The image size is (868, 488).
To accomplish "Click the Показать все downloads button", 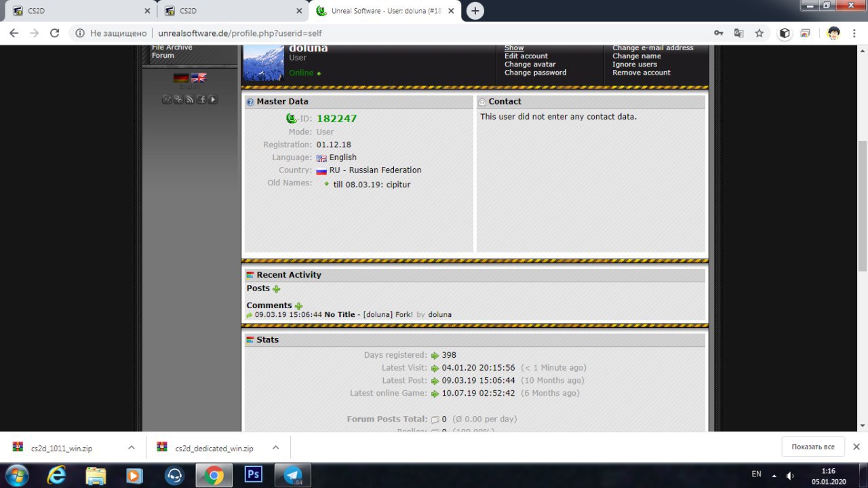I will click(x=812, y=447).
